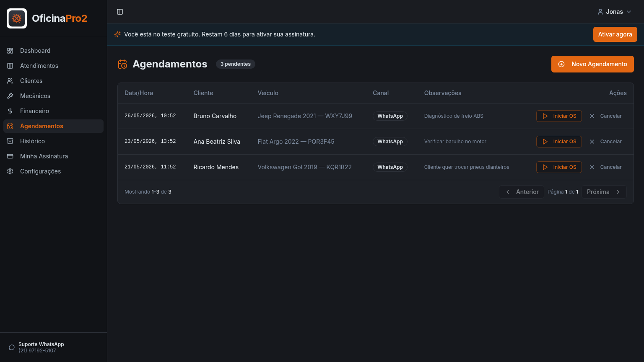Click the note Verificar barulho no motor
The width and height of the screenshot is (644, 362).
click(x=455, y=142)
